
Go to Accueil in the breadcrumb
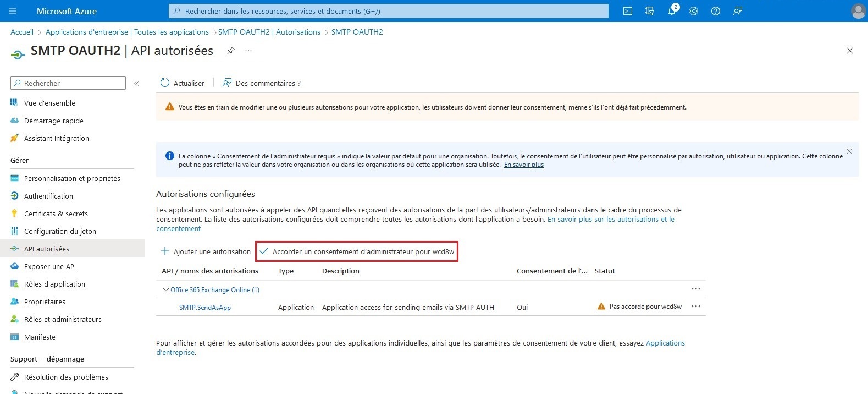coord(22,32)
